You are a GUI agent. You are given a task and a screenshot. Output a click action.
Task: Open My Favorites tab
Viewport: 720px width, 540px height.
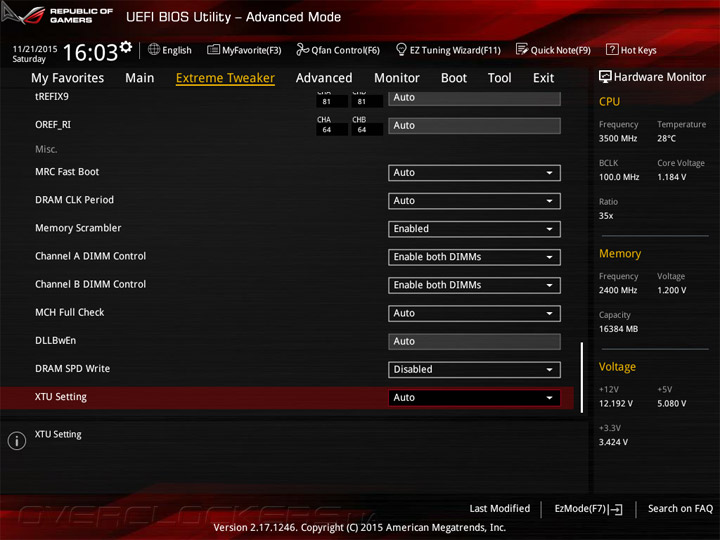click(x=68, y=78)
